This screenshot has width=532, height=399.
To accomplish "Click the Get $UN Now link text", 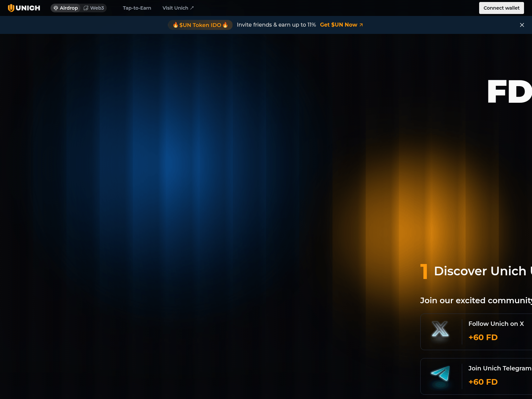I will pyautogui.click(x=338, y=25).
